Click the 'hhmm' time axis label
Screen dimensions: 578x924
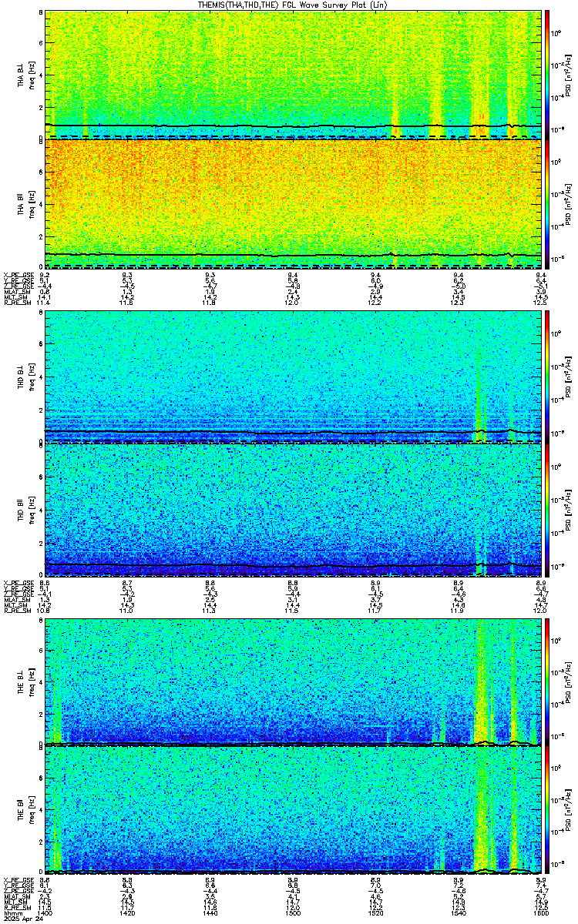click(12, 914)
